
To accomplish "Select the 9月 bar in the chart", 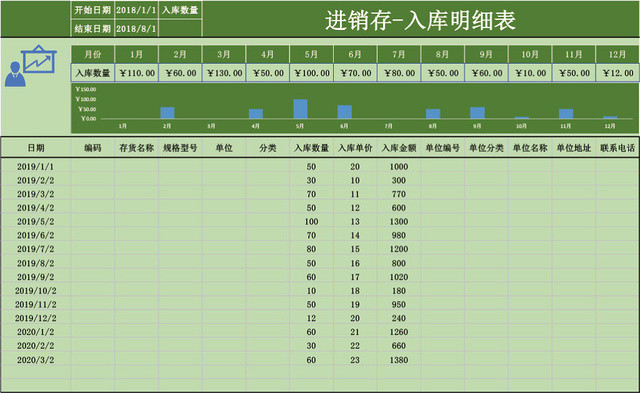I will click(478, 113).
